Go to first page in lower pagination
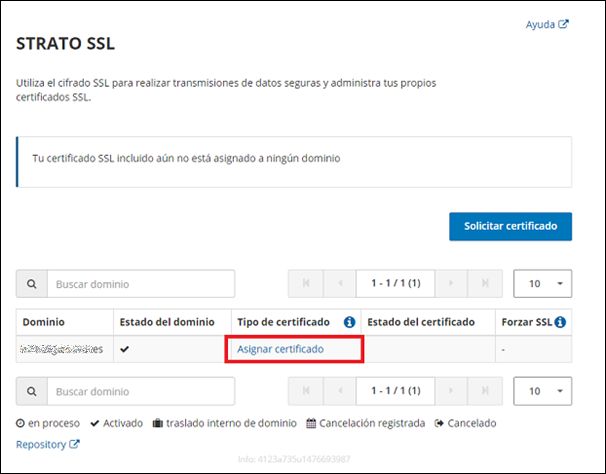 [x=306, y=391]
